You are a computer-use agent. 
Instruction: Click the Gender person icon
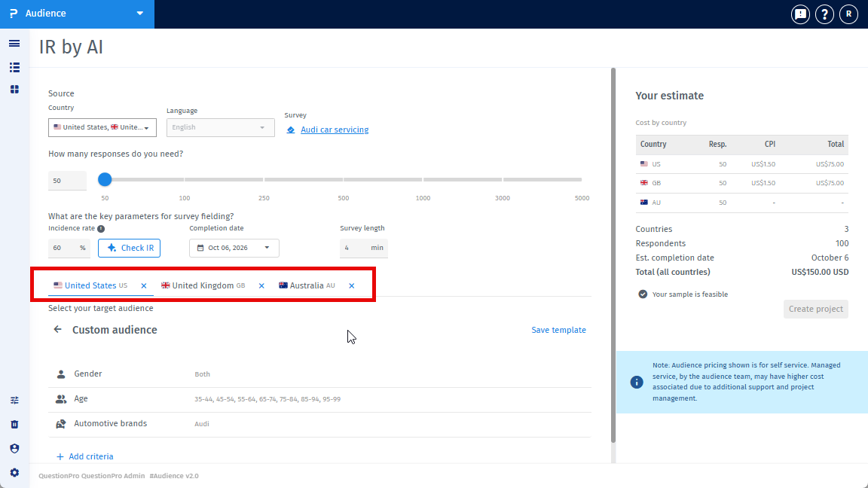tap(61, 374)
